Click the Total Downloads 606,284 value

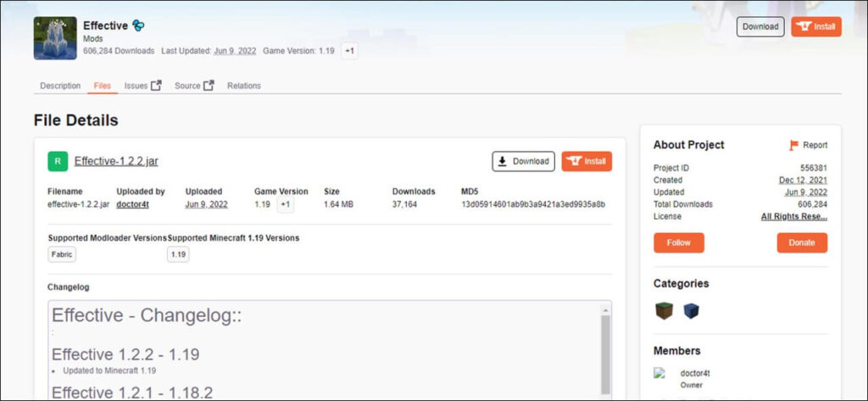point(813,204)
